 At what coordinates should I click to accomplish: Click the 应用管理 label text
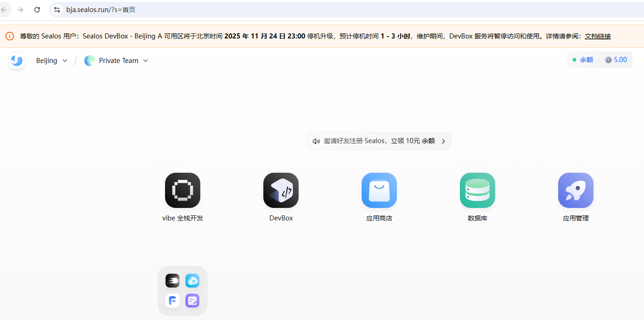576,218
